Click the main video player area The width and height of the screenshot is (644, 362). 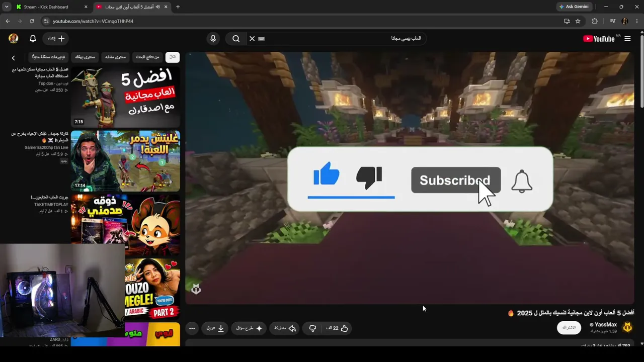pyautogui.click(x=410, y=178)
